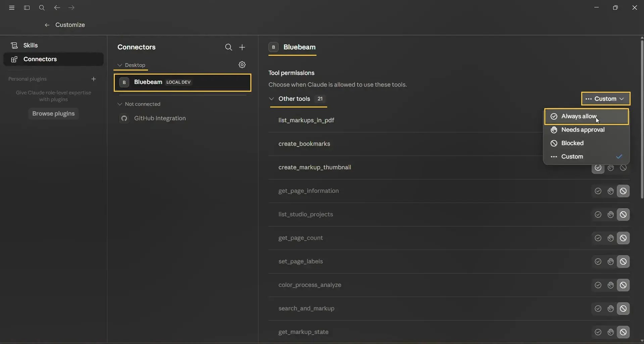Image resolution: width=644 pixels, height=344 pixels.
Task: Toggle Blocked for set_page_labels
Action: click(623, 262)
